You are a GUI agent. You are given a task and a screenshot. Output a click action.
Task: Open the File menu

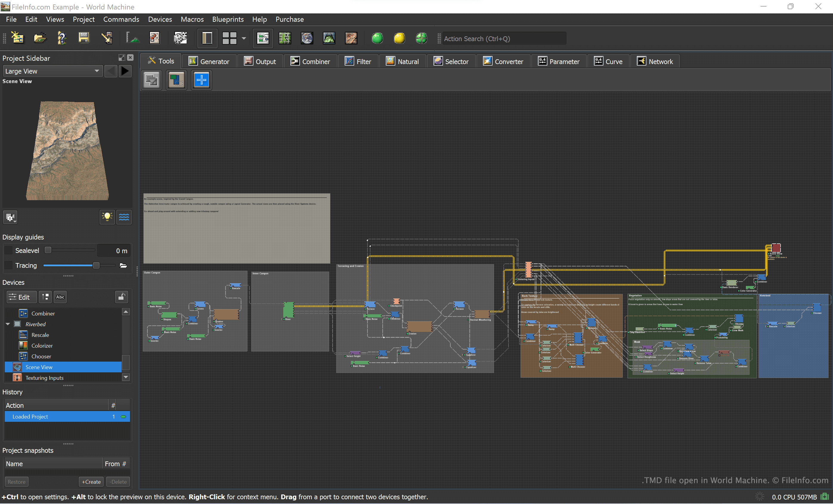(x=11, y=19)
